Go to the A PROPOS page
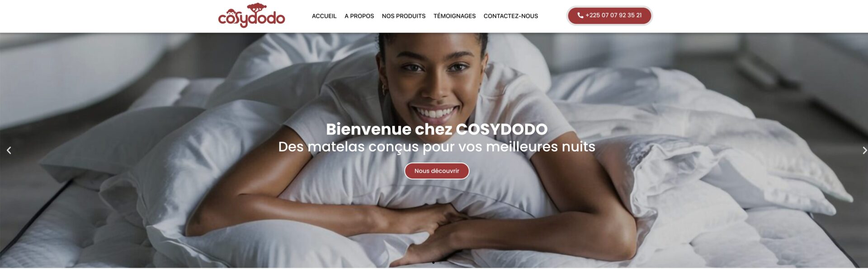Viewport: 868px width, 269px height. [359, 16]
